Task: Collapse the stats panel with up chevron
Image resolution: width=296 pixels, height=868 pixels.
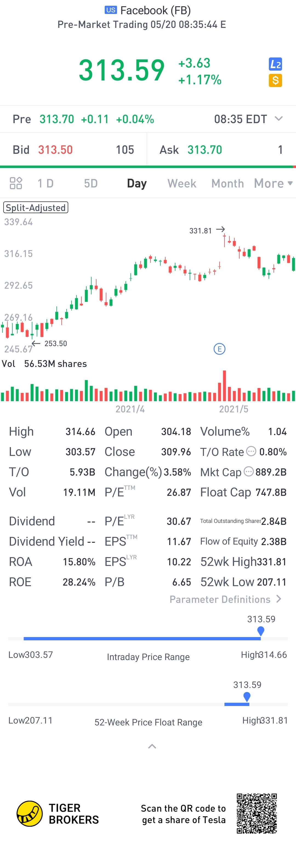Action: (x=152, y=746)
